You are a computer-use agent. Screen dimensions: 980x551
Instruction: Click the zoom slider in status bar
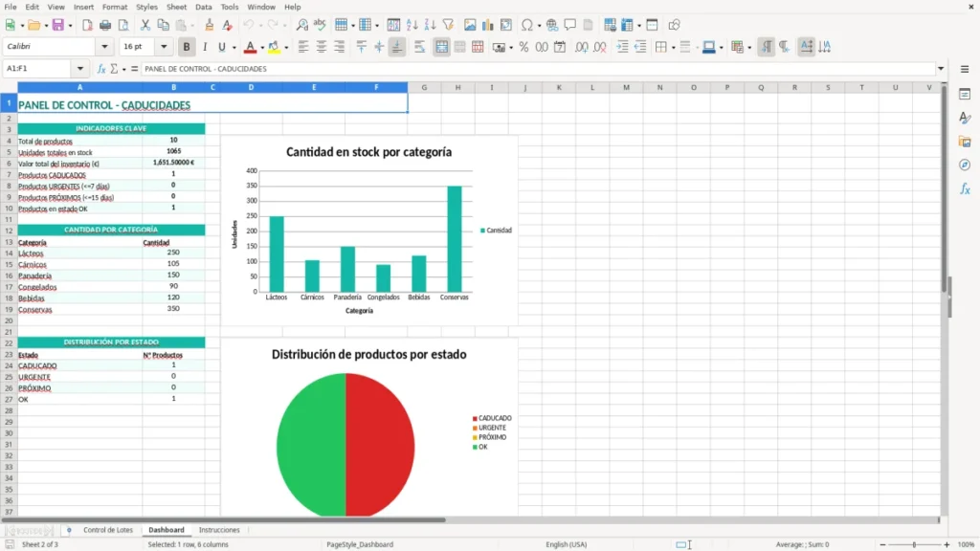tap(914, 544)
